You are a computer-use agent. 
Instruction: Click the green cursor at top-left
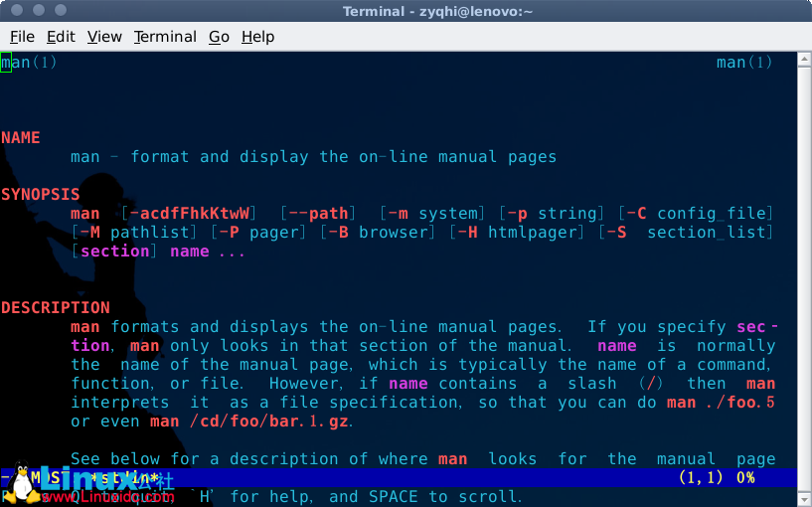click(6, 63)
